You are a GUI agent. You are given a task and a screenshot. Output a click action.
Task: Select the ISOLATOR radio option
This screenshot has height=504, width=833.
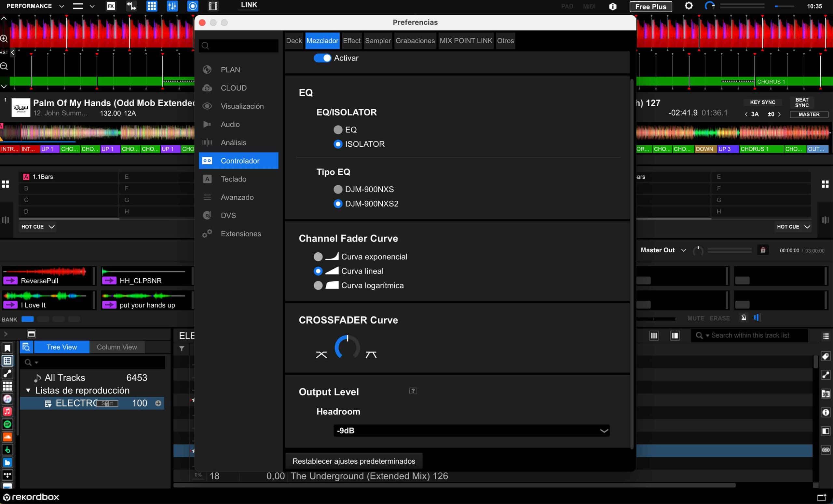click(338, 144)
